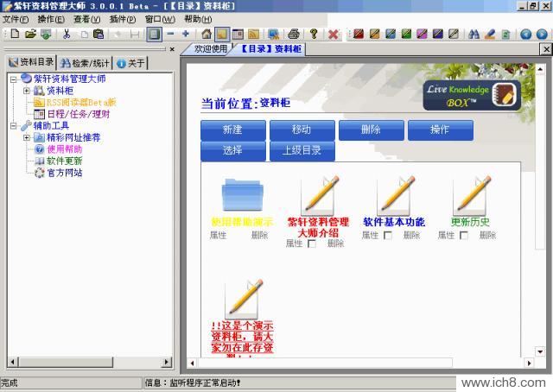Switch to the 关于 panel tab

tap(130, 63)
